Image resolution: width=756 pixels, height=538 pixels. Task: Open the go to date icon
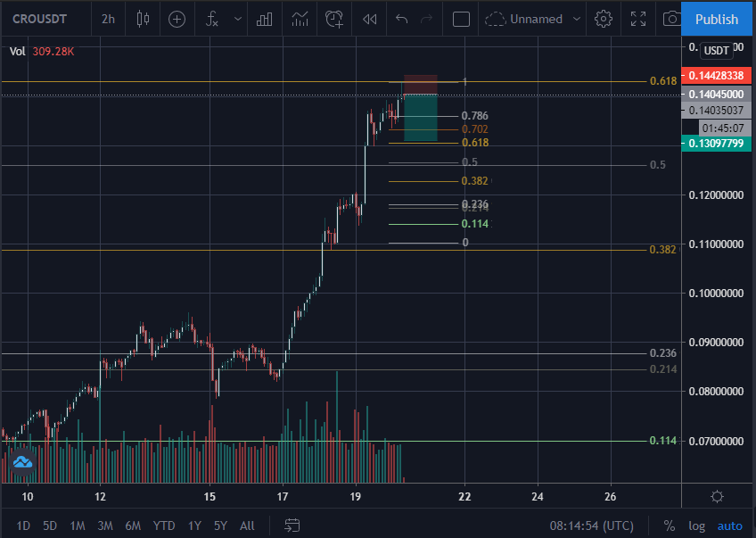point(292,526)
